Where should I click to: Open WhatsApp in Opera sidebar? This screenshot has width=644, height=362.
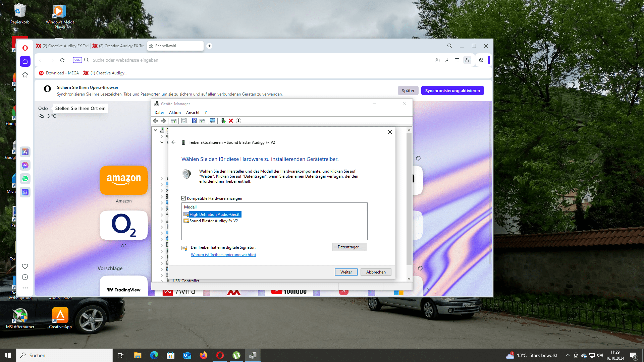(x=25, y=179)
